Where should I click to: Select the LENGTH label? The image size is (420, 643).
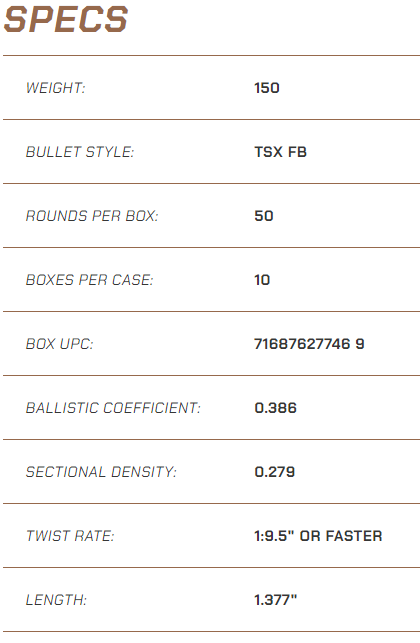pyautogui.click(x=56, y=600)
